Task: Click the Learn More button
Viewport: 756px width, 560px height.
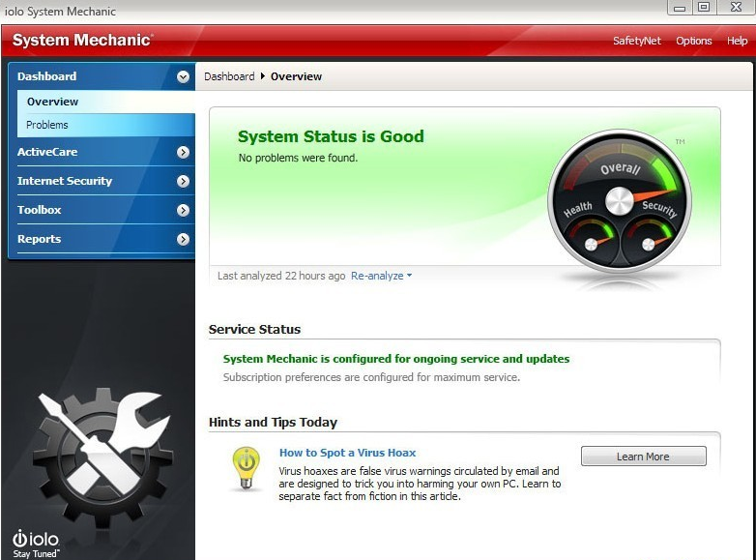Action: (x=644, y=457)
